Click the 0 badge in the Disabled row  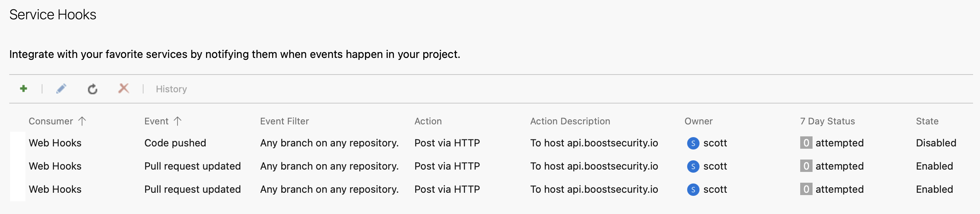coord(806,143)
